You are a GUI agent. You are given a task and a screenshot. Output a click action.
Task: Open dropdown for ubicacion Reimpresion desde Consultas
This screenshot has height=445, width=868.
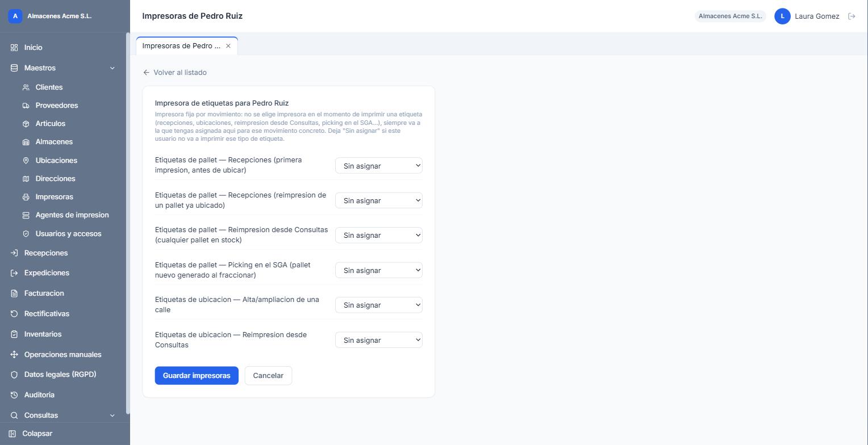pos(379,340)
